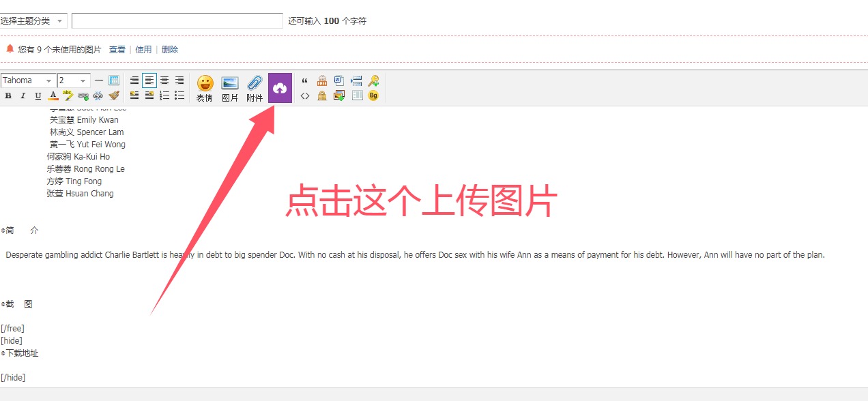
Task: Insert an ordered numbered list
Action: (164, 95)
